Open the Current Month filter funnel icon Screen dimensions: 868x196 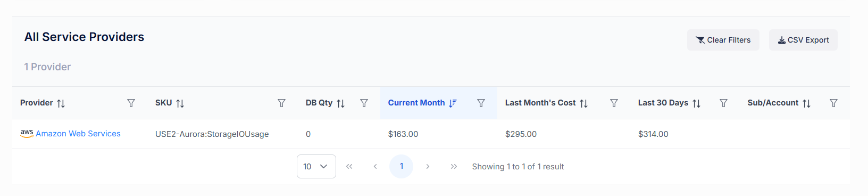click(x=481, y=103)
